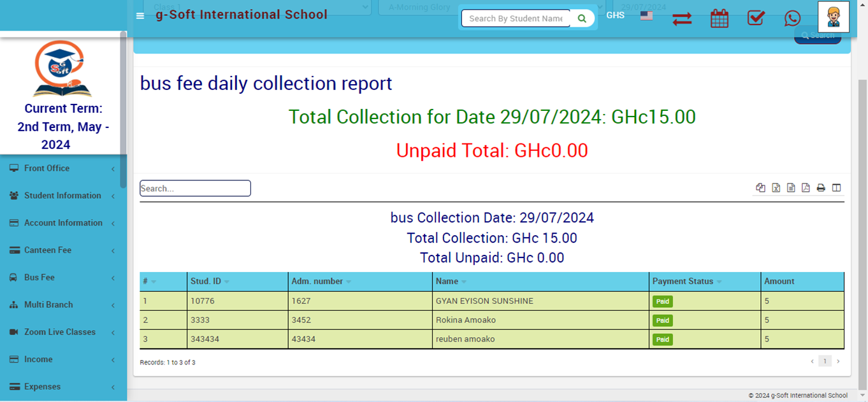Toggle column visibility for the table
Screen dimensions: 868x402
point(837,188)
